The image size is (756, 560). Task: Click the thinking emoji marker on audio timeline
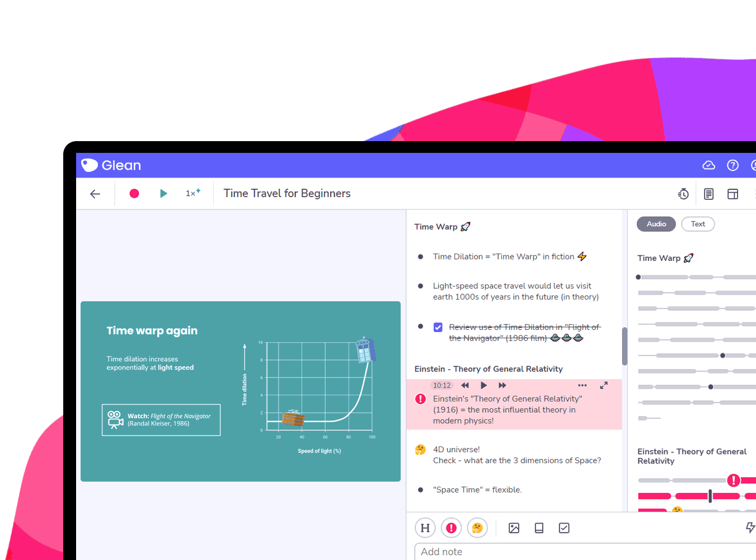(678, 510)
